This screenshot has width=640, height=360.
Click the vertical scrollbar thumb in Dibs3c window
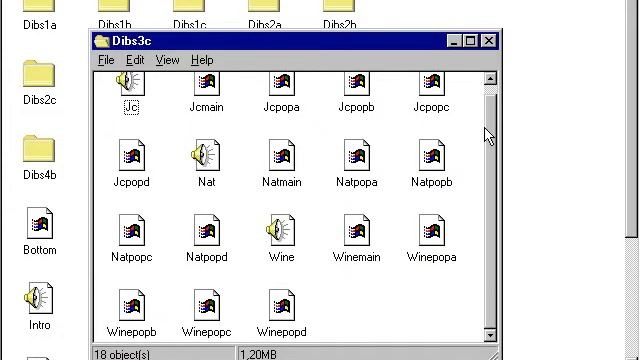click(490, 211)
